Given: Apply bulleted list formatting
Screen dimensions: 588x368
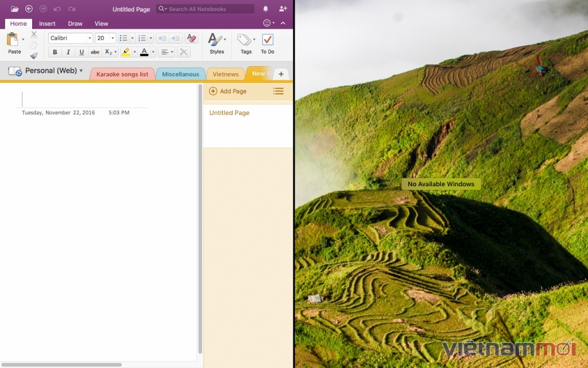Looking at the screenshot, I should coord(123,38).
